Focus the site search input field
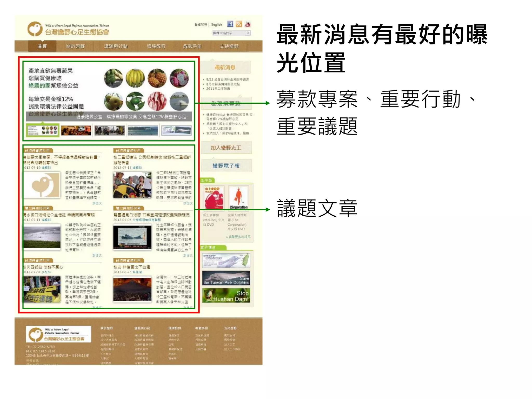This screenshot has width=532, height=399. click(x=229, y=33)
